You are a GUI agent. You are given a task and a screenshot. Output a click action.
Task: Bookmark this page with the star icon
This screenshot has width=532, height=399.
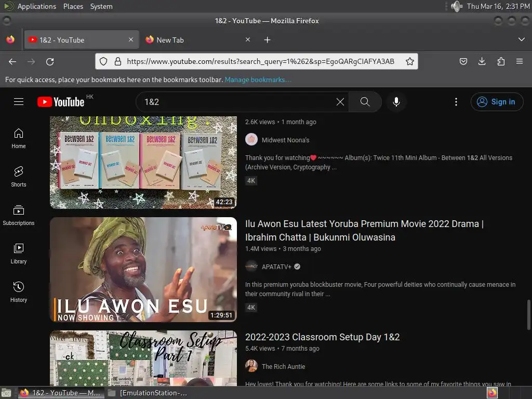(x=409, y=61)
